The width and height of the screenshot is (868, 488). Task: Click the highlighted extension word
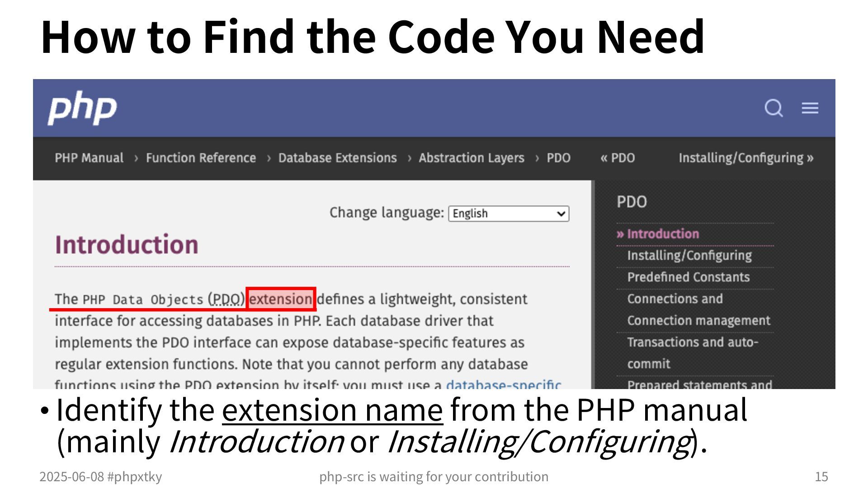click(281, 299)
